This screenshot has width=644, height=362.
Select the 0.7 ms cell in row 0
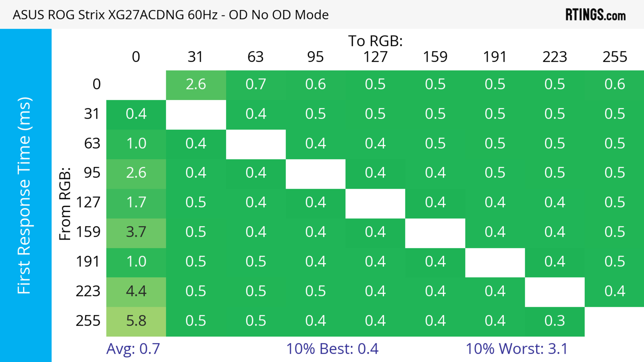click(x=255, y=85)
